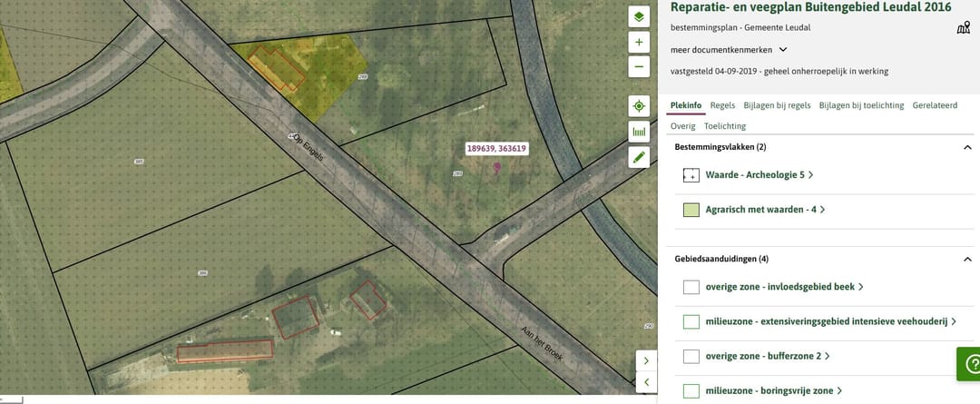Collapse the Gebiedsaanduidingen section

click(x=967, y=259)
